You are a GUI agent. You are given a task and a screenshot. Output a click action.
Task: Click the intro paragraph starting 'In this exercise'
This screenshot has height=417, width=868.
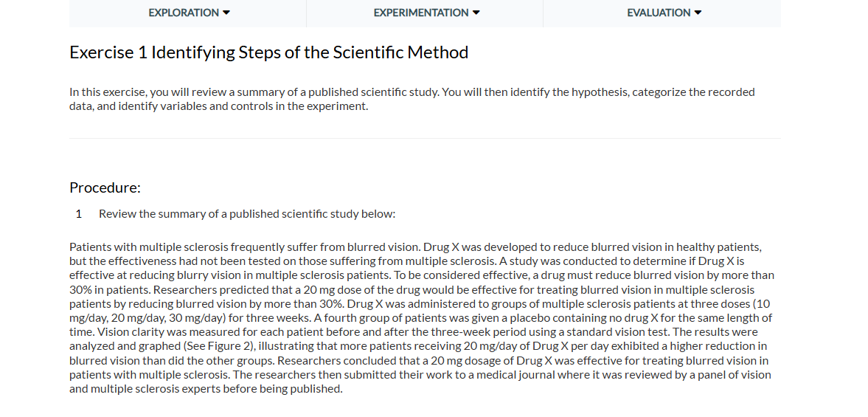coord(412,99)
